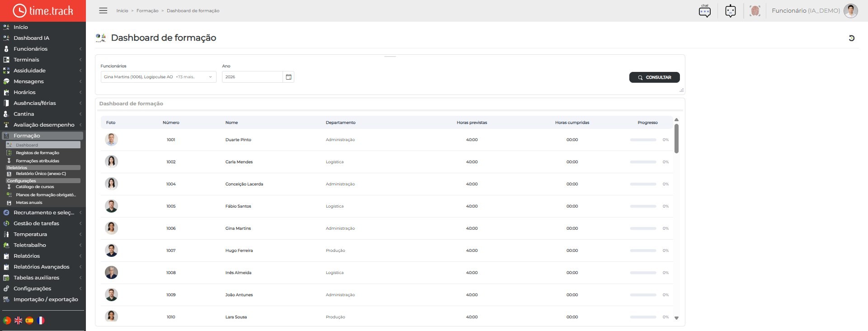Sort by the Departamento column header

click(x=340, y=123)
